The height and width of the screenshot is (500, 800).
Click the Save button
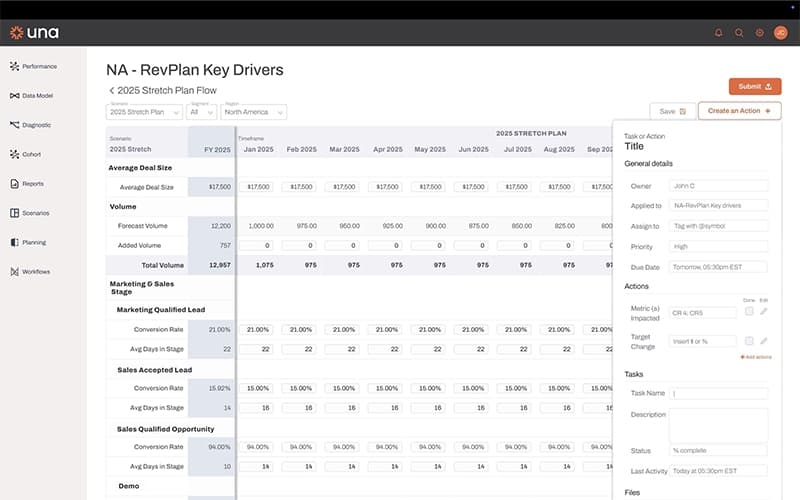(672, 111)
